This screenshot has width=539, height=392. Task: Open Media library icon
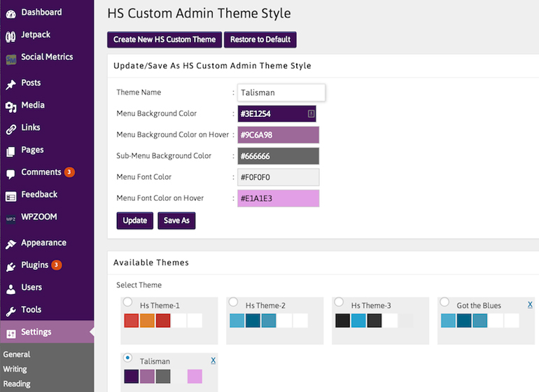click(10, 106)
